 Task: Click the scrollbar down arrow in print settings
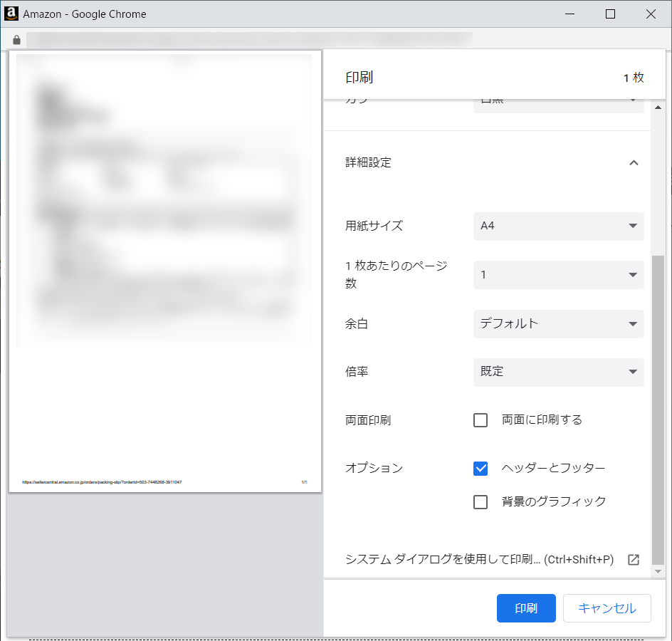tap(658, 571)
